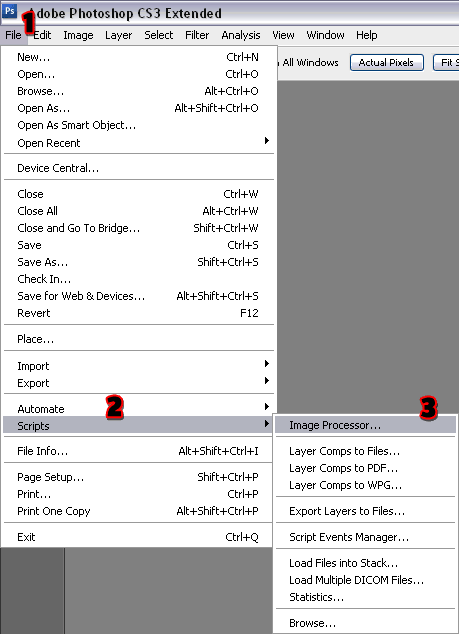459x634 pixels.
Task: Select Save for Web & Devices...
Action: 138,296
